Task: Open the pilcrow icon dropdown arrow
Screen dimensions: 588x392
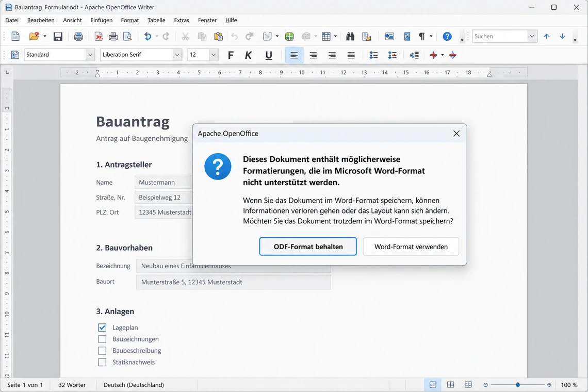Action: click(x=431, y=37)
